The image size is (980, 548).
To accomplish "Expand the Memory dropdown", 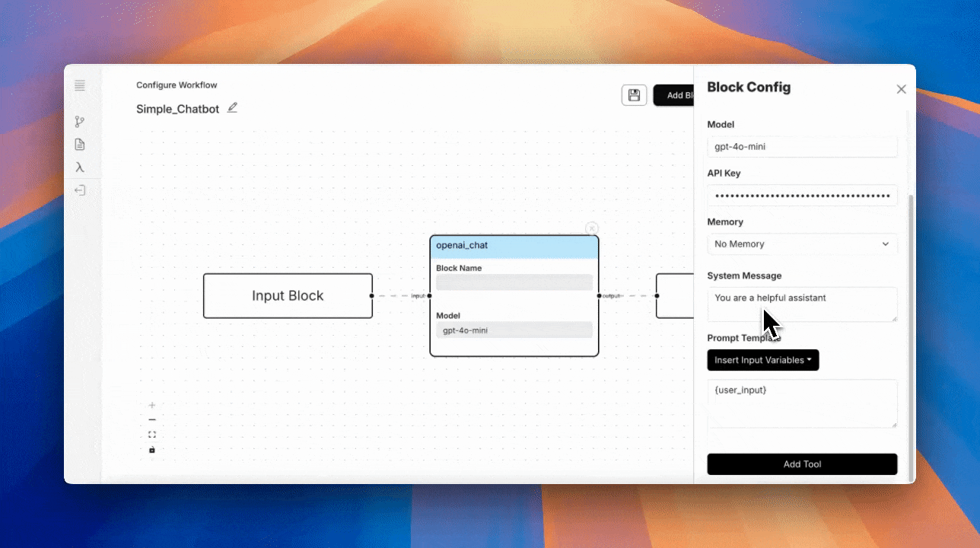I will pyautogui.click(x=802, y=244).
